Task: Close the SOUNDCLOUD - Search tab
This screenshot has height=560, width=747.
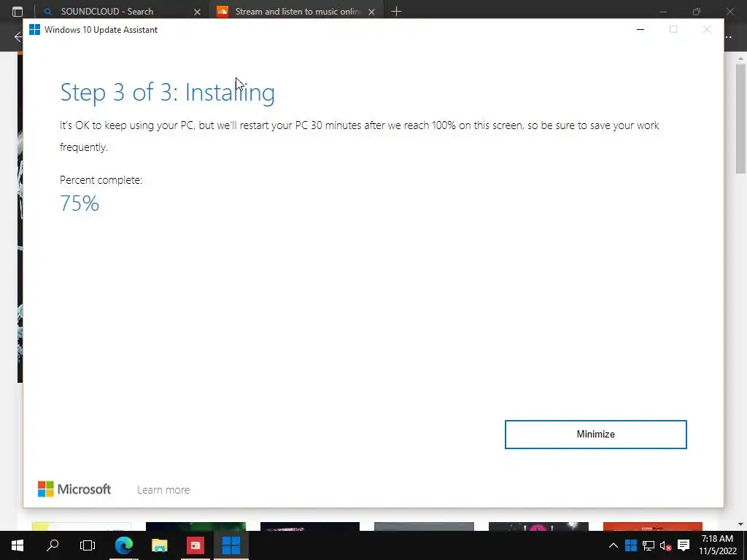Action: (197, 12)
